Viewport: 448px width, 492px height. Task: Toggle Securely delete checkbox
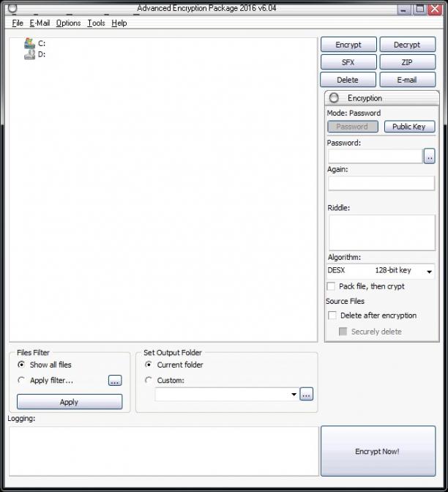point(343,332)
